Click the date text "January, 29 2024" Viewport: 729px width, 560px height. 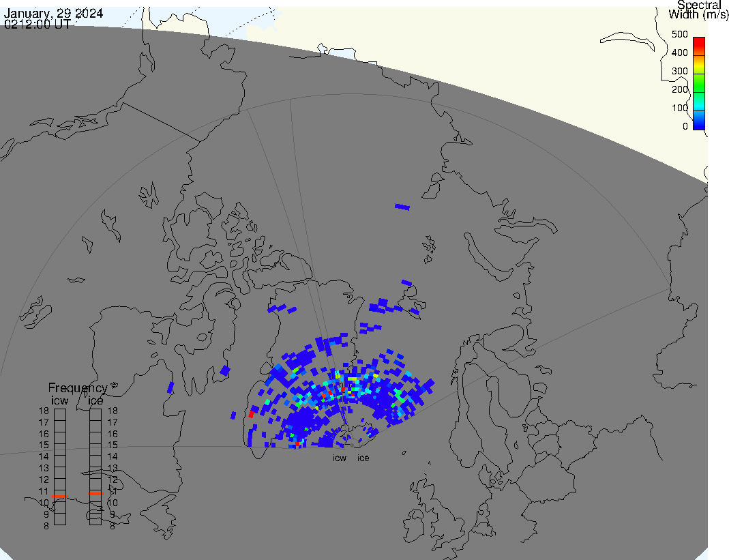click(x=53, y=13)
